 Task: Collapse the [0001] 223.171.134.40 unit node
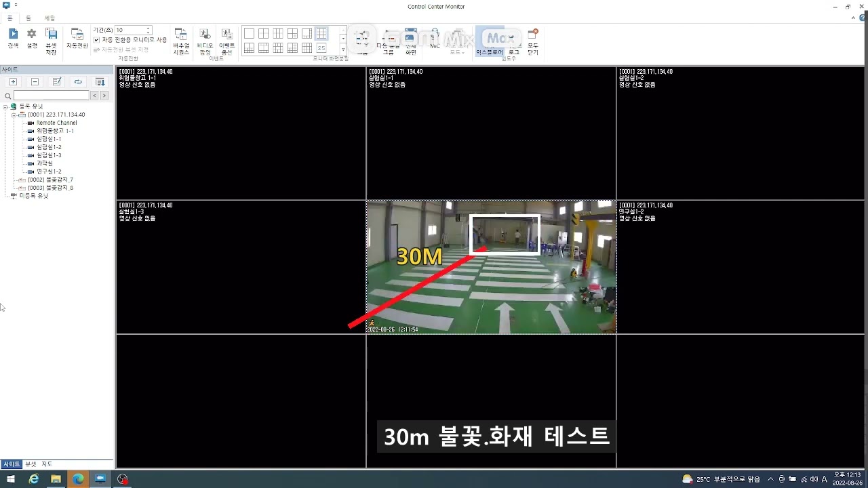14,115
